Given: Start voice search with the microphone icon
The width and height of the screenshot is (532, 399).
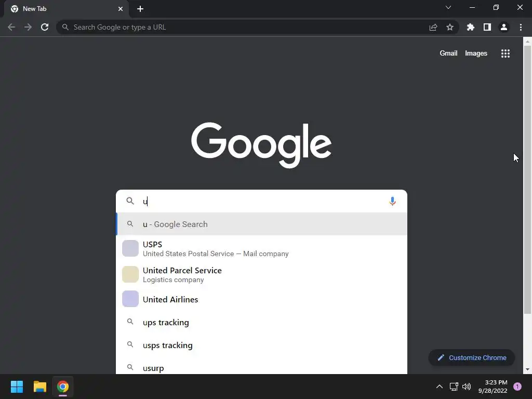Looking at the screenshot, I should click(392, 201).
